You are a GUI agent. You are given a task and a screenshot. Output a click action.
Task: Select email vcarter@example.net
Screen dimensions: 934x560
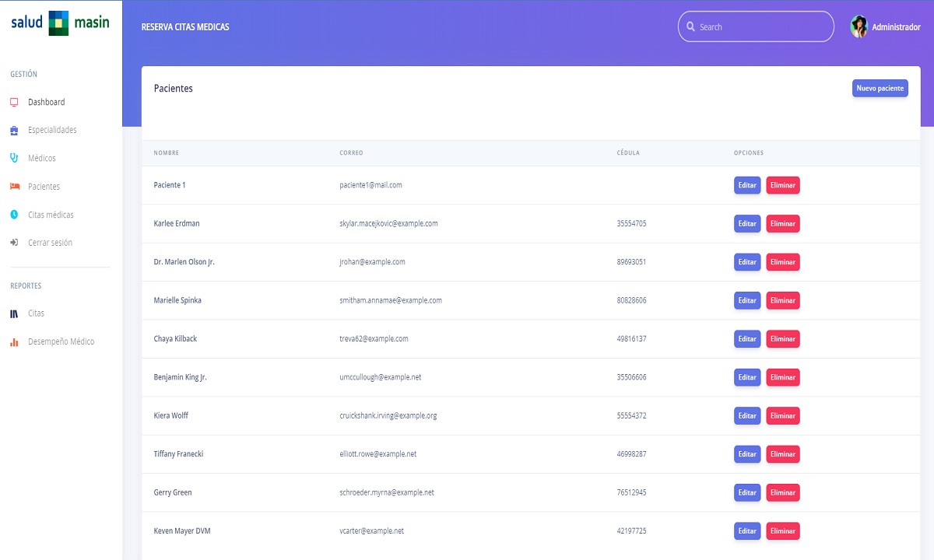pyautogui.click(x=371, y=530)
